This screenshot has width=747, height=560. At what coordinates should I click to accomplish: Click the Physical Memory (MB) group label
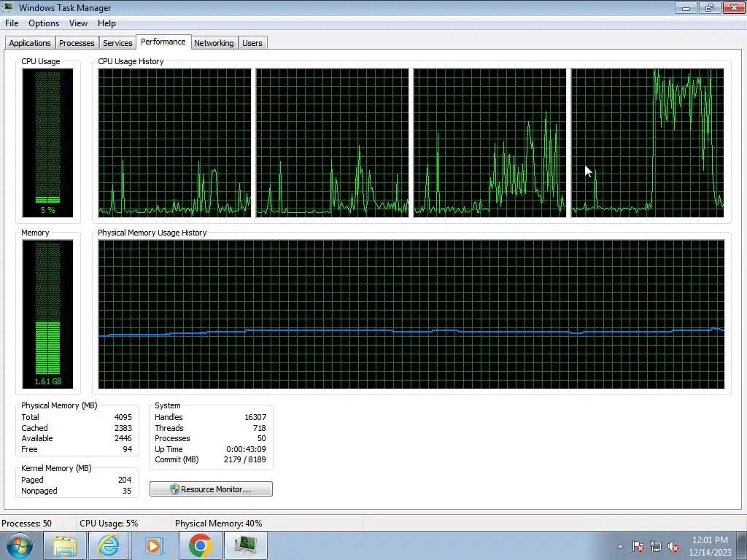[59, 405]
